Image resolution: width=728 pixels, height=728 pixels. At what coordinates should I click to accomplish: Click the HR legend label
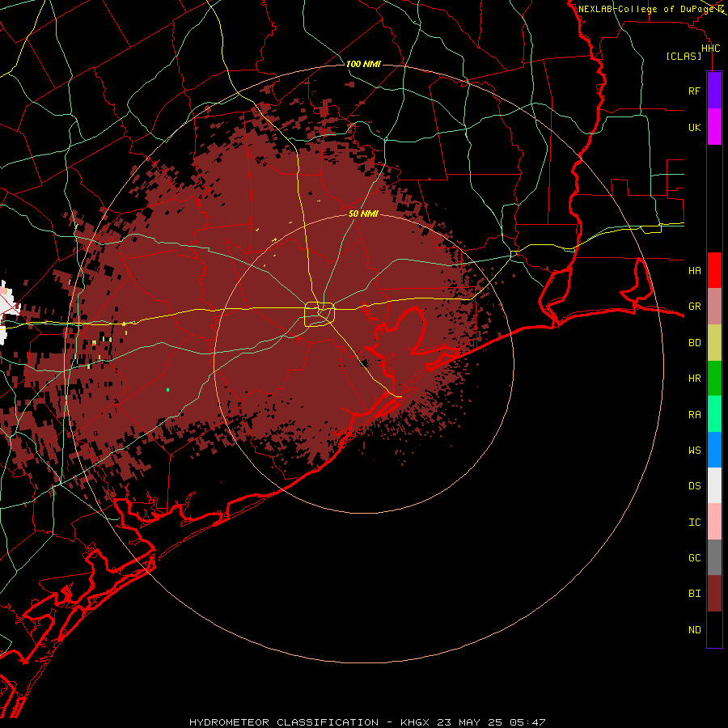pos(694,379)
